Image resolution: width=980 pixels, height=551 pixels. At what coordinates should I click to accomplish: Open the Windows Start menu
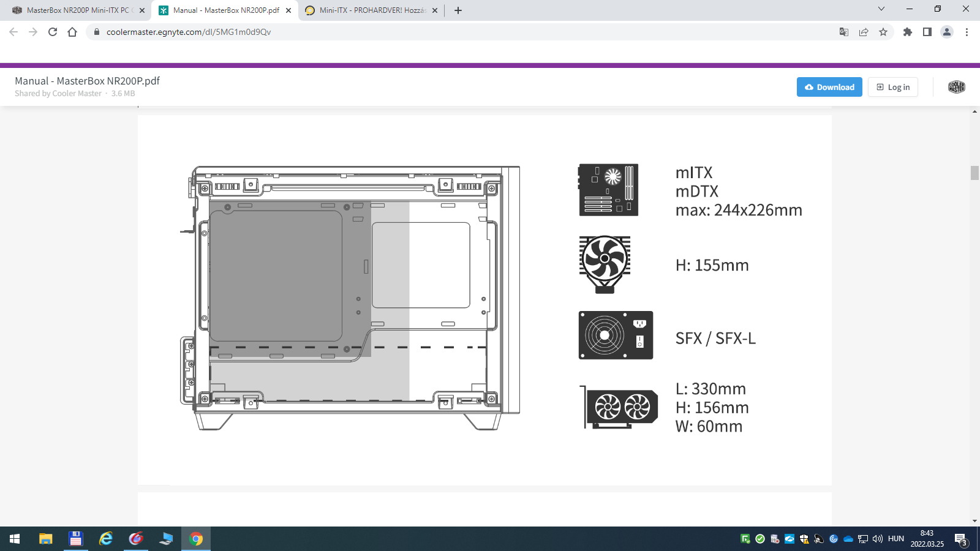(15, 539)
